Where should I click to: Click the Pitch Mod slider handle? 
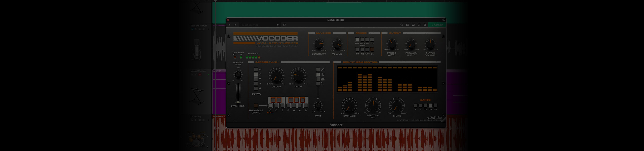pos(238,102)
